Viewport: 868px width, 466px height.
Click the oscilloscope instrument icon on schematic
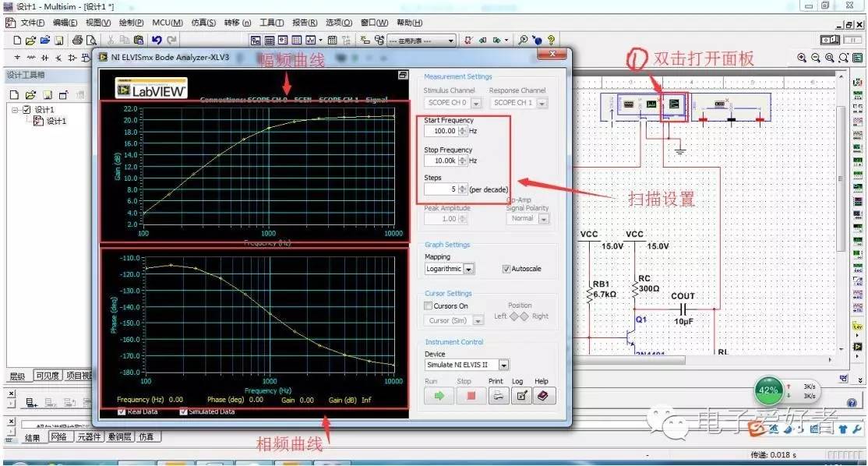tap(651, 104)
